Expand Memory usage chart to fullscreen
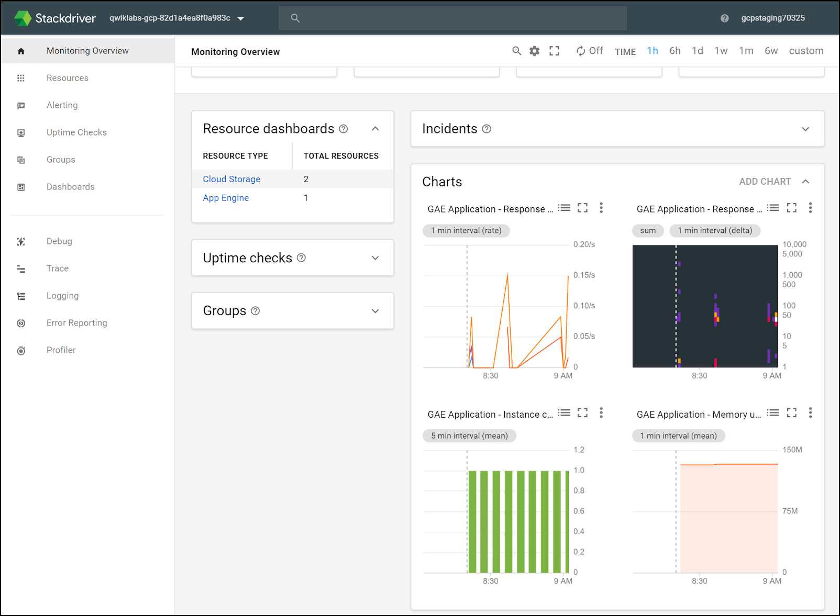 [x=792, y=413]
